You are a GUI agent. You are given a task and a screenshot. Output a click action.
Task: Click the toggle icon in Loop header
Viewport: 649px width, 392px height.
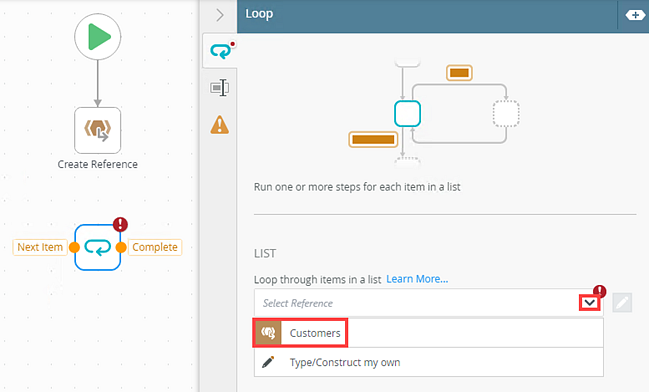click(x=635, y=15)
